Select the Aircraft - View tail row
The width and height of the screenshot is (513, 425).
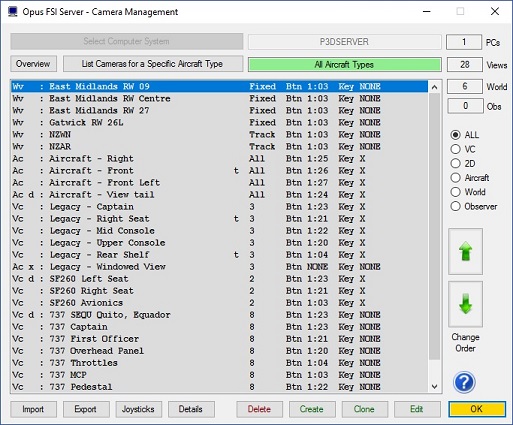[220, 195]
